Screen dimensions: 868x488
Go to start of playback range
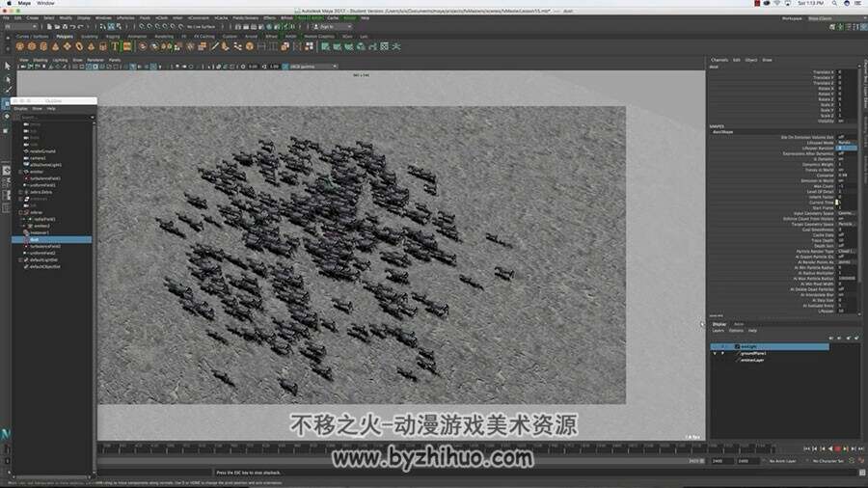(806, 448)
